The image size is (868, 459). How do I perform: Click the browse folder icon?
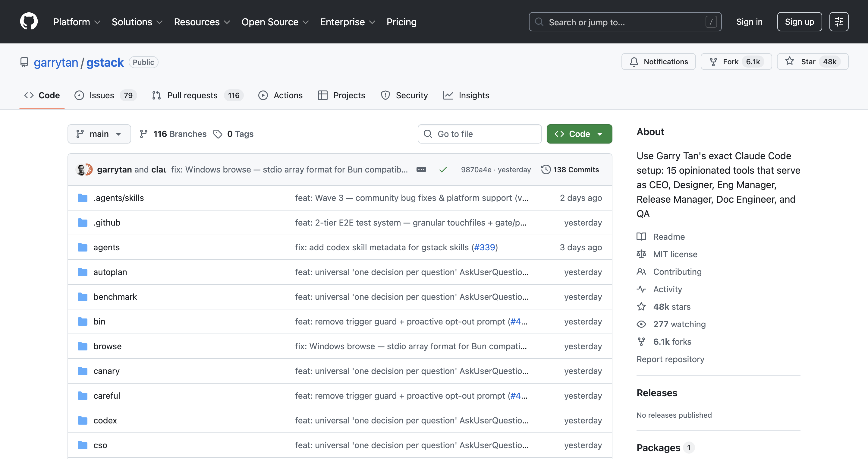pos(83,346)
